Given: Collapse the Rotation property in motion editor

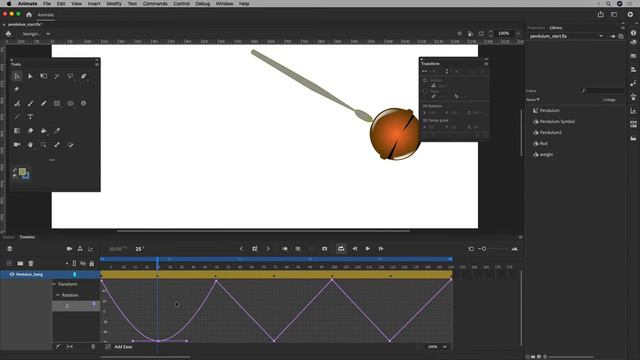Looking at the screenshot, I should pos(58,295).
